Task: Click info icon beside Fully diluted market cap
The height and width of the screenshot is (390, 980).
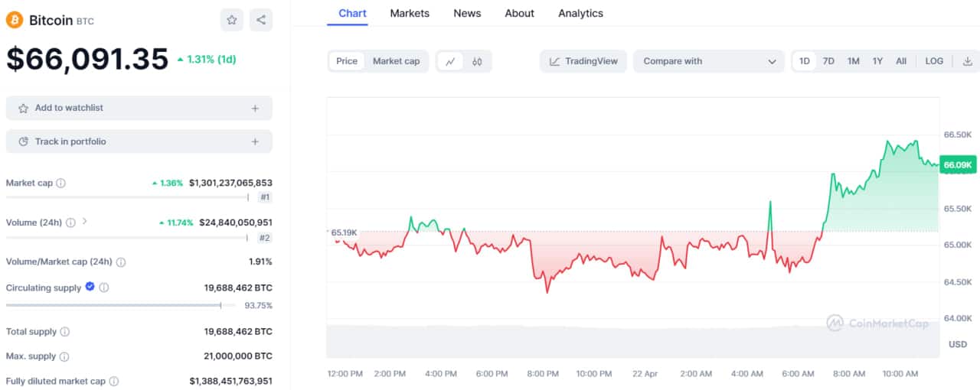Action: (114, 381)
